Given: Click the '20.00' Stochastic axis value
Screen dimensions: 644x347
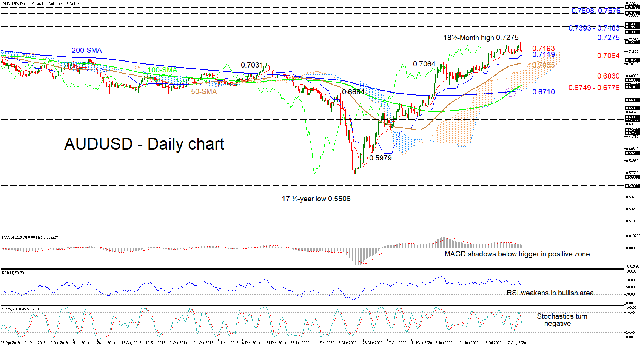Looking at the screenshot, I should [631, 333].
